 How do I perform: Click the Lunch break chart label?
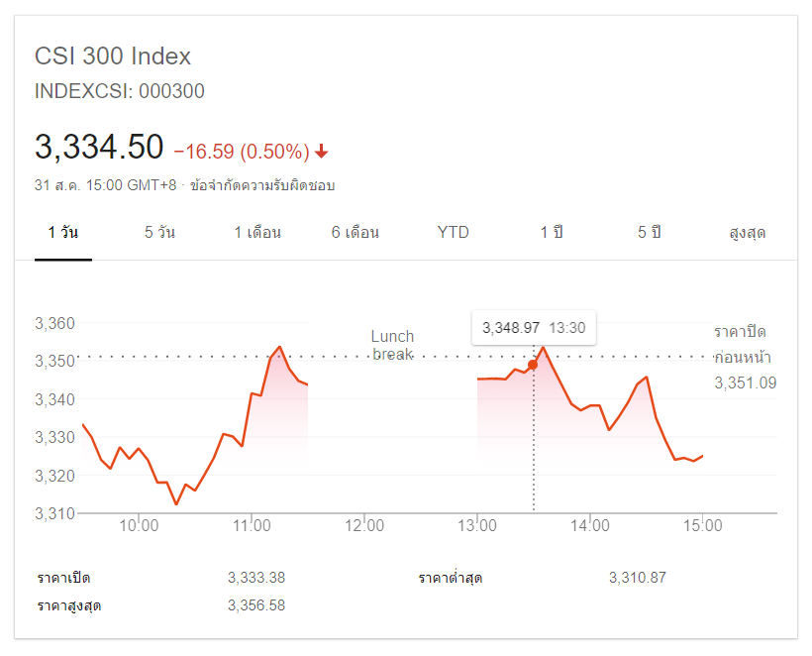(x=392, y=345)
